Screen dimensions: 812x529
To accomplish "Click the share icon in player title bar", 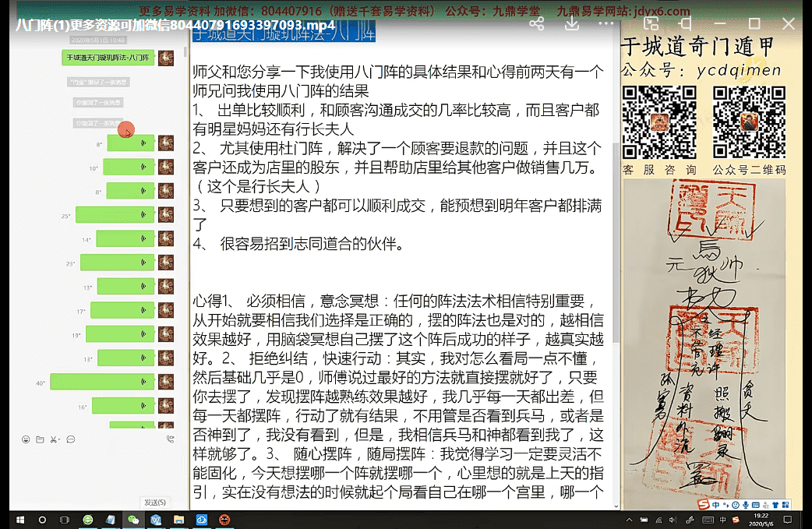I will (x=536, y=23).
